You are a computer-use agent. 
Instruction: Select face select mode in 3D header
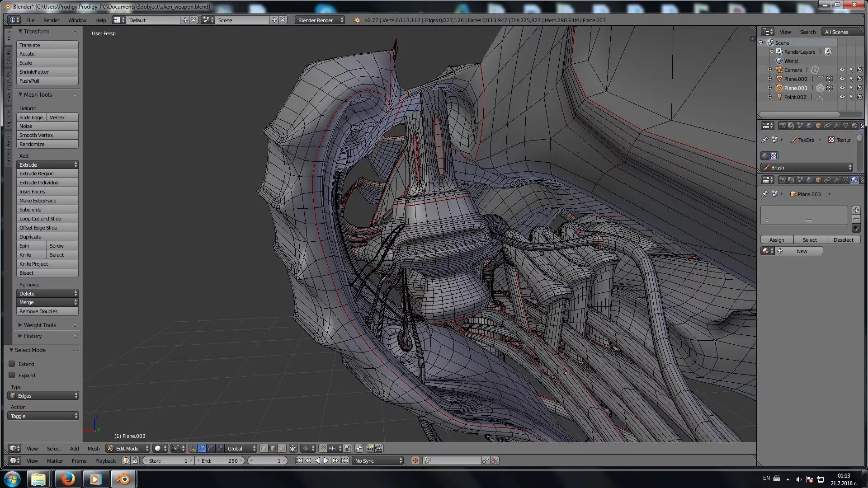coord(282,449)
